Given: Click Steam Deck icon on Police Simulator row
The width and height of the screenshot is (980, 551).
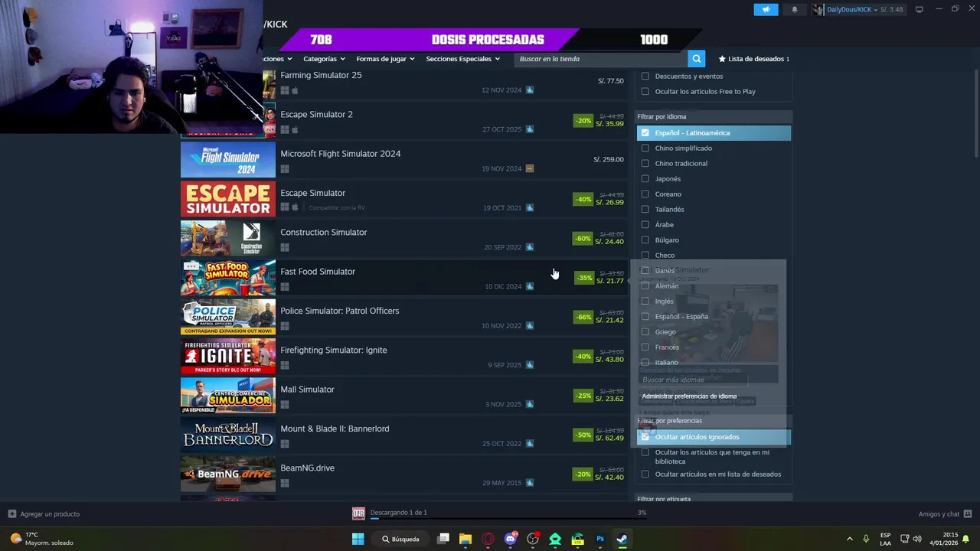Looking at the screenshot, I should 530,326.
